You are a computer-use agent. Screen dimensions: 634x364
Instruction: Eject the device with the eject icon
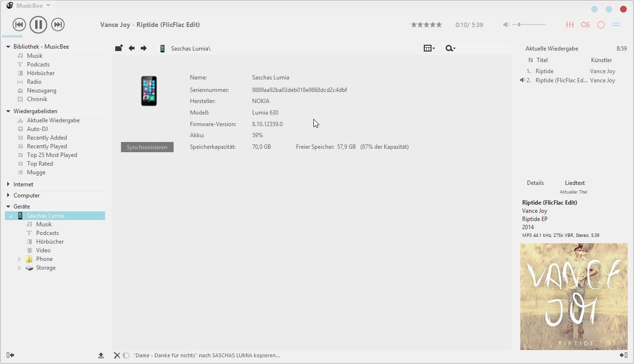click(x=101, y=355)
